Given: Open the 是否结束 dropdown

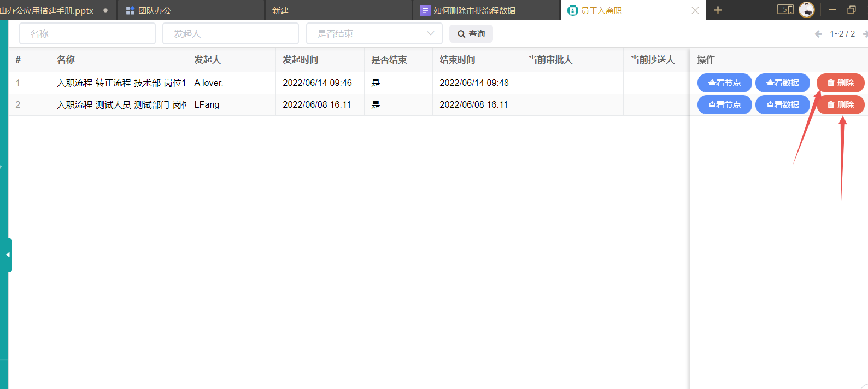Looking at the screenshot, I should pos(374,33).
